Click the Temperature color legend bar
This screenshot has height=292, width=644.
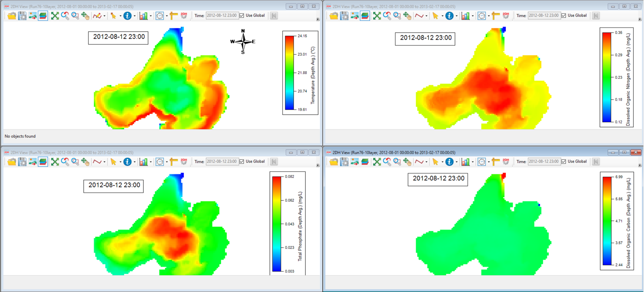(x=289, y=73)
